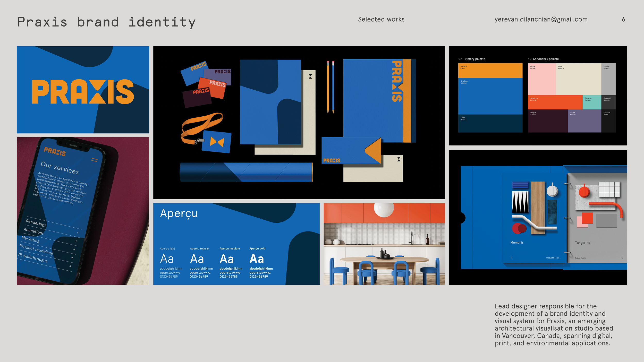
Task: Click the email address yerevan.dilanchian@gmail.com
Action: pos(541,19)
